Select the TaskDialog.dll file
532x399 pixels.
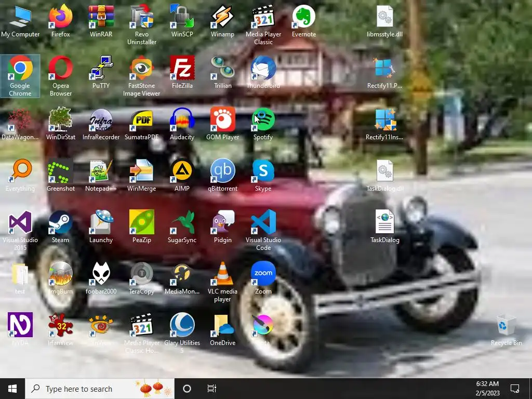(x=385, y=171)
